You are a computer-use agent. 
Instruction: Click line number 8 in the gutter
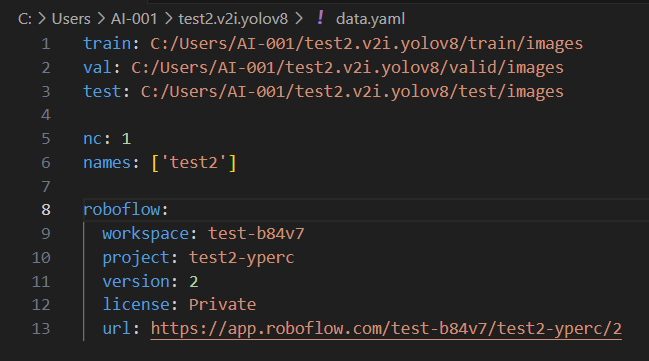tap(46, 210)
